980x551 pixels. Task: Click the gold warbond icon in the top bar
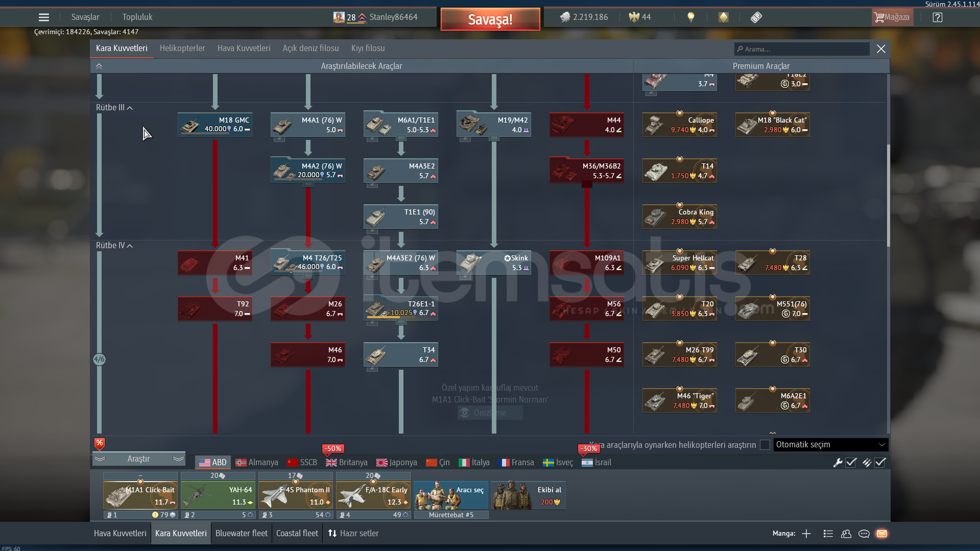(723, 17)
